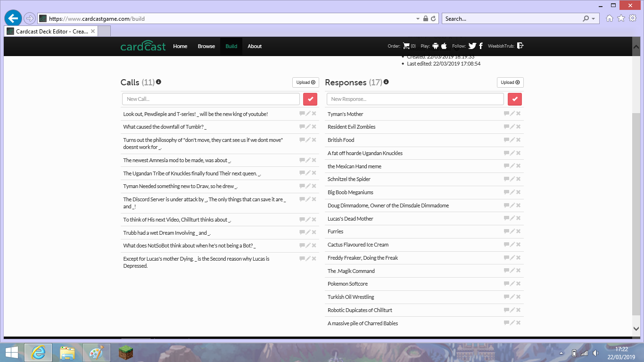Submit new response with red checkmark button

[x=515, y=99]
